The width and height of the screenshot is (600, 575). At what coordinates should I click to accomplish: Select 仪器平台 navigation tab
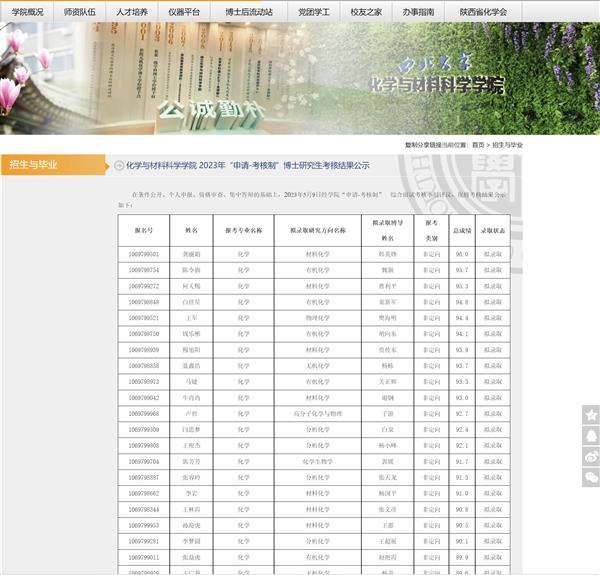[184, 12]
